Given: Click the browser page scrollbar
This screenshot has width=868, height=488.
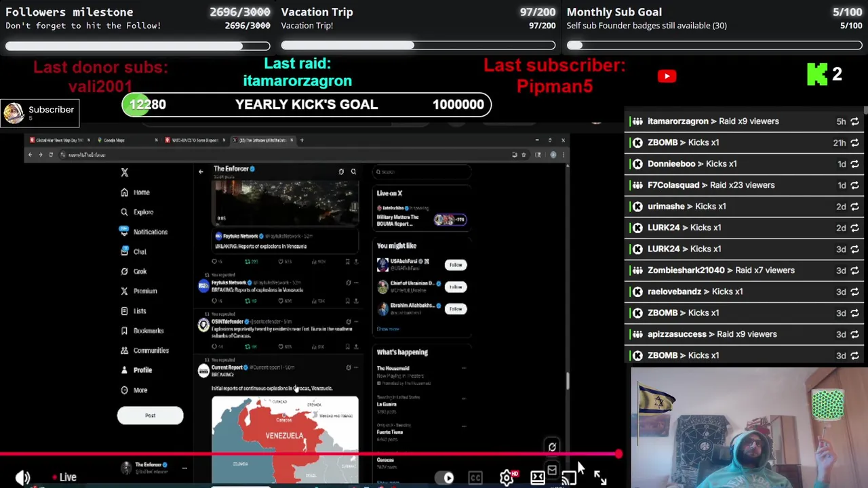Looking at the screenshot, I should pyautogui.click(x=567, y=381).
